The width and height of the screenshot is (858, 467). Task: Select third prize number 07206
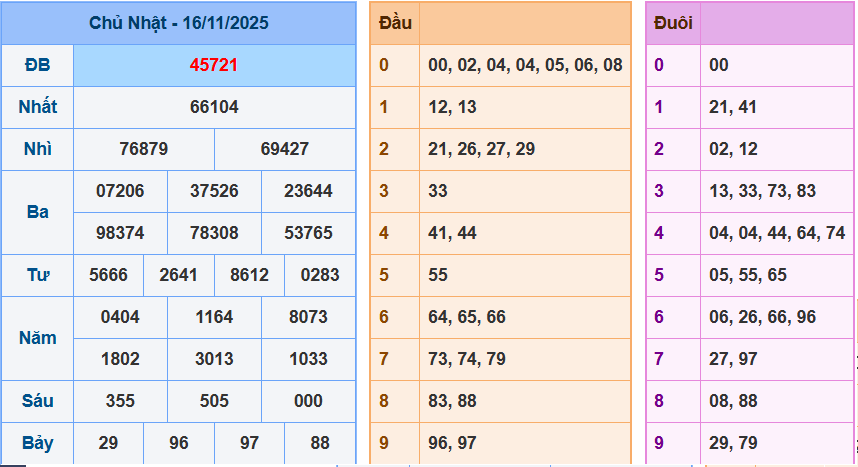pos(120,191)
